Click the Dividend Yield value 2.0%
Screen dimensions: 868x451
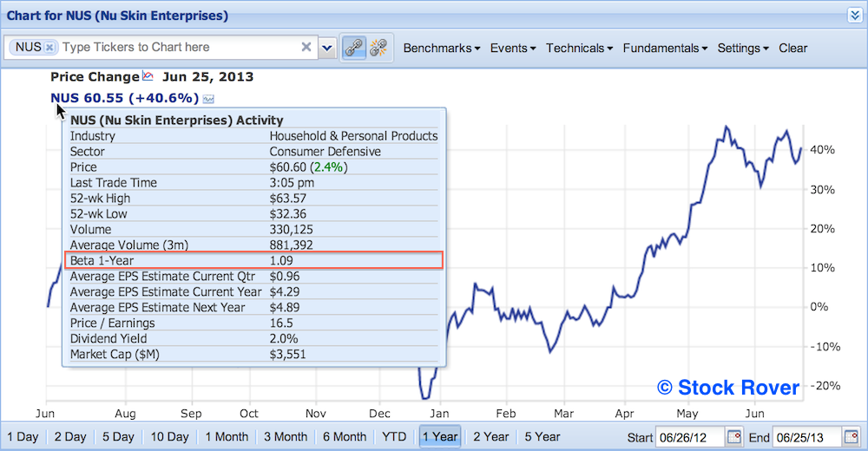click(x=284, y=338)
